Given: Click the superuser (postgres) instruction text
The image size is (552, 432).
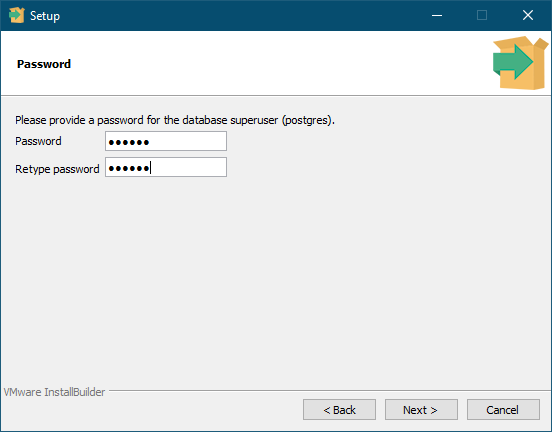Looking at the screenshot, I should (x=175, y=120).
